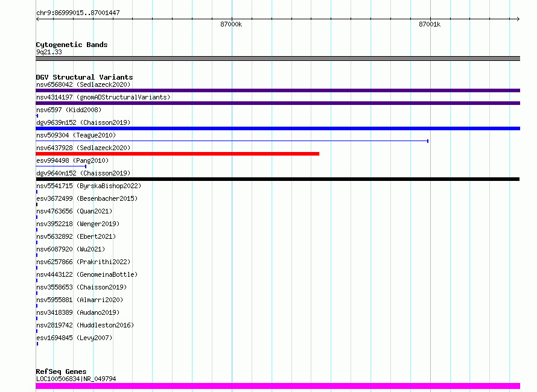
Task: Open variant esv3672499 (Besenbacher2015) label
Action: (87, 198)
